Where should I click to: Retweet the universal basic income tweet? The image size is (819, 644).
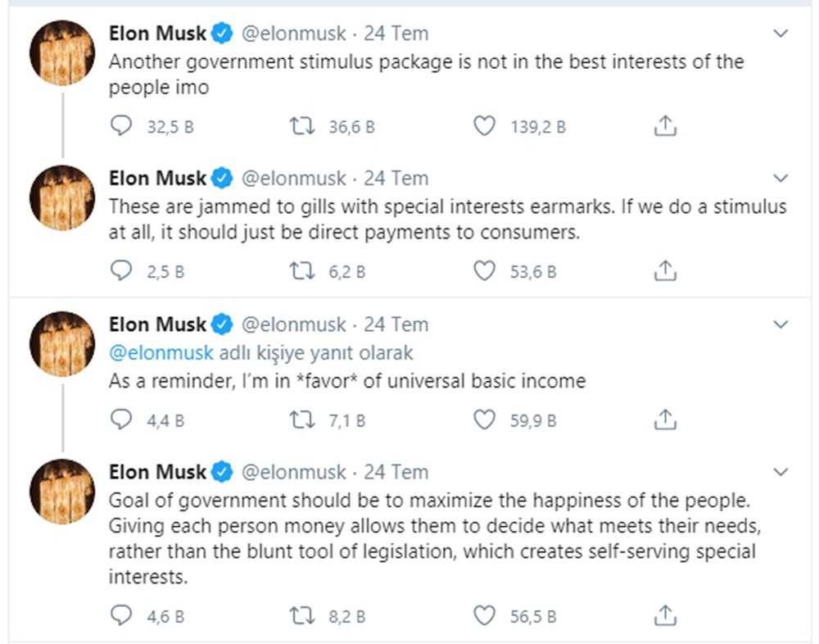301,420
